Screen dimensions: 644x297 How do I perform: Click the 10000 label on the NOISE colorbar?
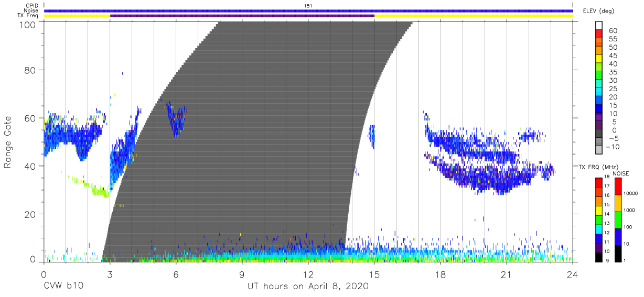pyautogui.click(x=631, y=193)
